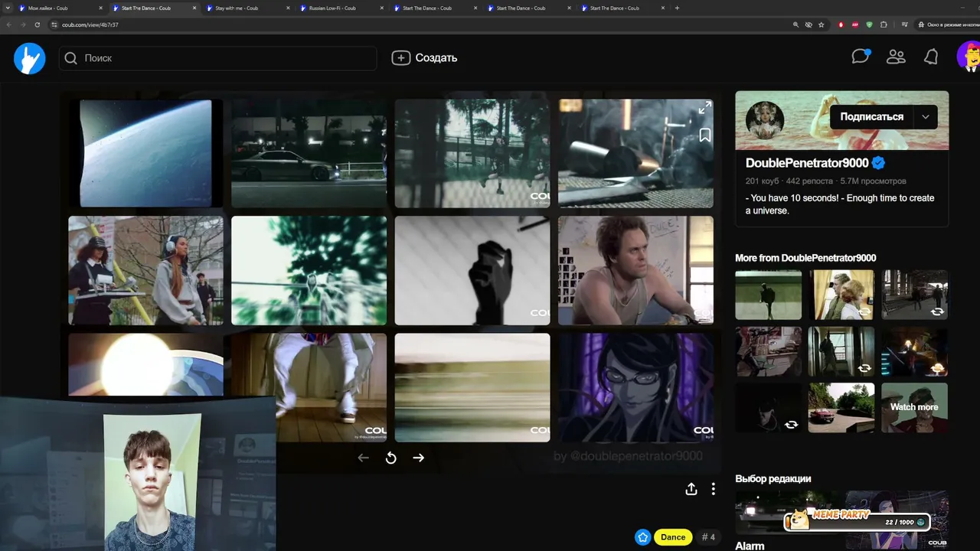Click the blue star badge beside Dance
Image resolution: width=980 pixels, height=551 pixels.
click(643, 537)
